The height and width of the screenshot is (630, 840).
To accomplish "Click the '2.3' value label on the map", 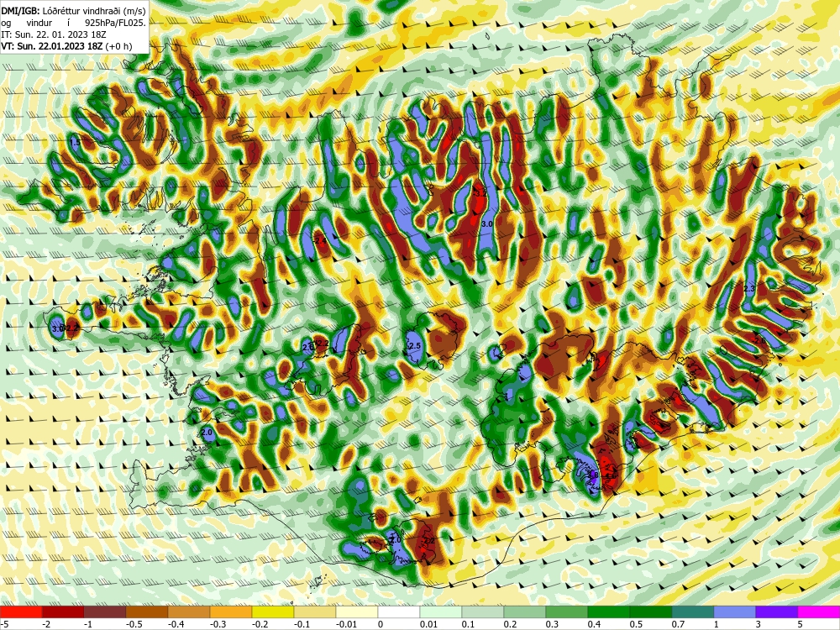I will pos(749,289).
